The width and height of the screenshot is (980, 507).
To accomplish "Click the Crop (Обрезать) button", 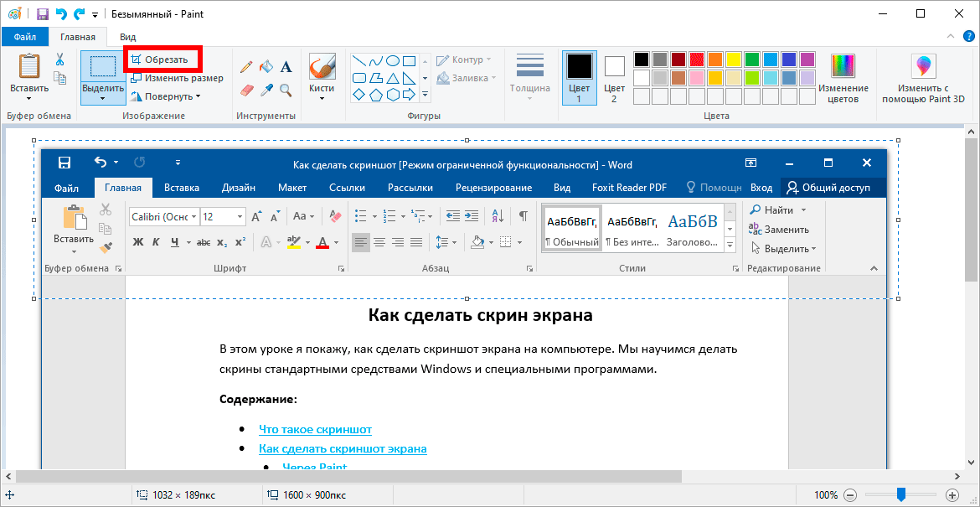I will [x=162, y=59].
